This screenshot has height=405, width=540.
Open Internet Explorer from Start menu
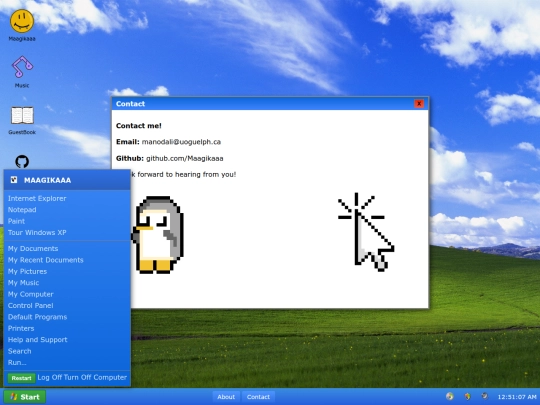tap(37, 198)
